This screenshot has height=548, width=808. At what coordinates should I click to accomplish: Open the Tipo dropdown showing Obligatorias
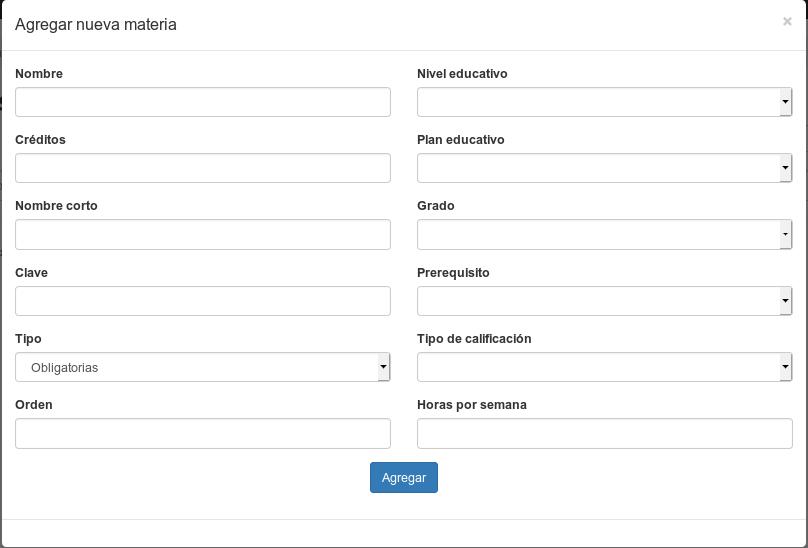coord(196,367)
